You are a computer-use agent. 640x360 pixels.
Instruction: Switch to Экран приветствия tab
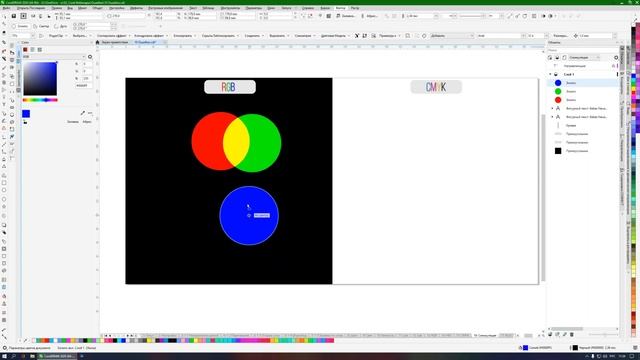pyautogui.click(x=115, y=42)
